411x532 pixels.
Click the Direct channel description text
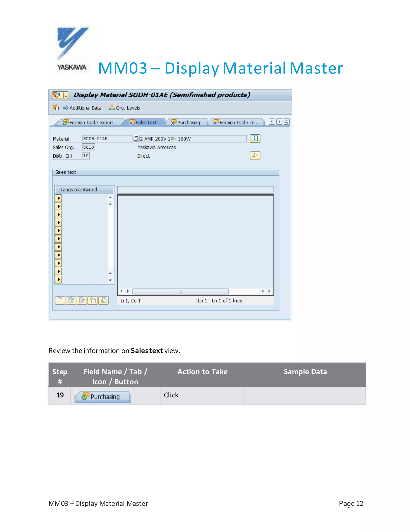(x=143, y=156)
